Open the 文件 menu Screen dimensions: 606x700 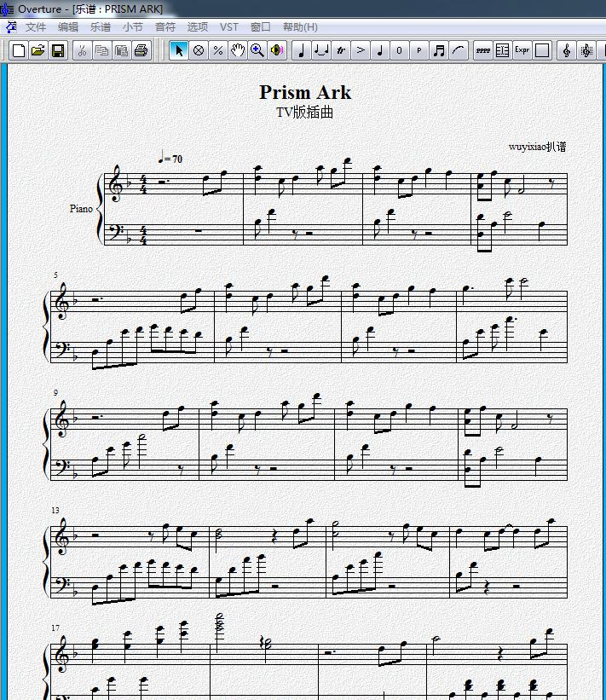point(36,27)
